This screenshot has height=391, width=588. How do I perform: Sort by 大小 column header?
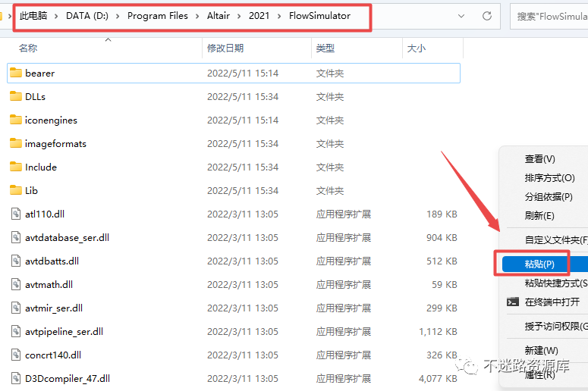coord(417,48)
